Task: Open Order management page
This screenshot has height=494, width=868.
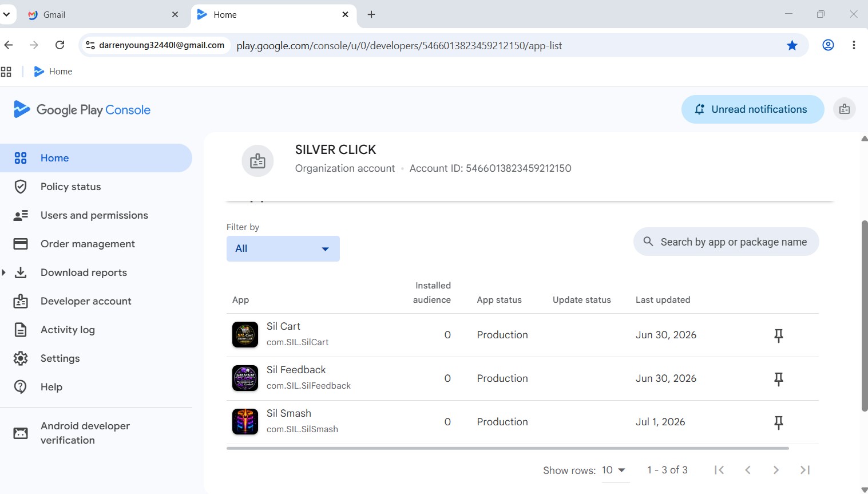Action: (96, 244)
